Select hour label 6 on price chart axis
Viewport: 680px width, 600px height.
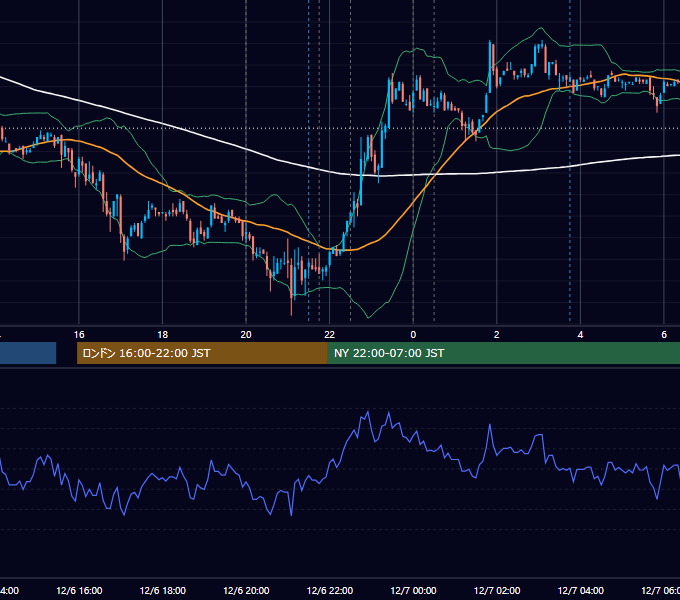(x=664, y=335)
